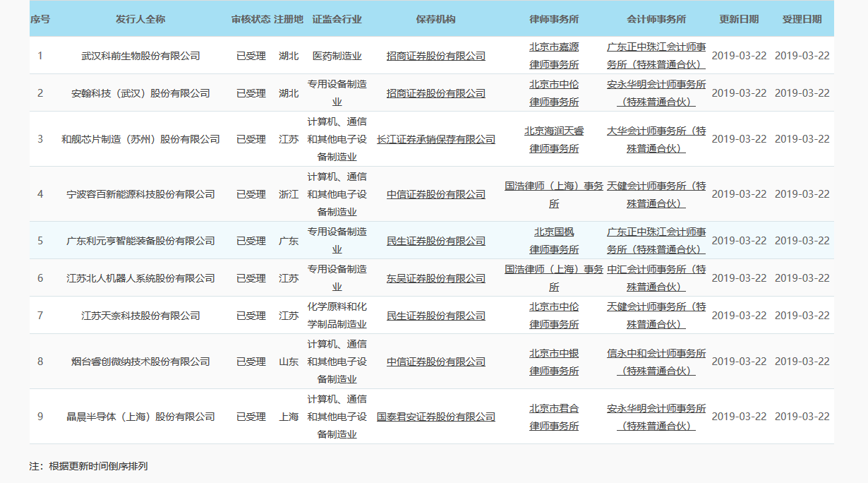The height and width of the screenshot is (483, 868).
Task: Click 北京国枫律师事务所 link
Action: pyautogui.click(x=554, y=241)
